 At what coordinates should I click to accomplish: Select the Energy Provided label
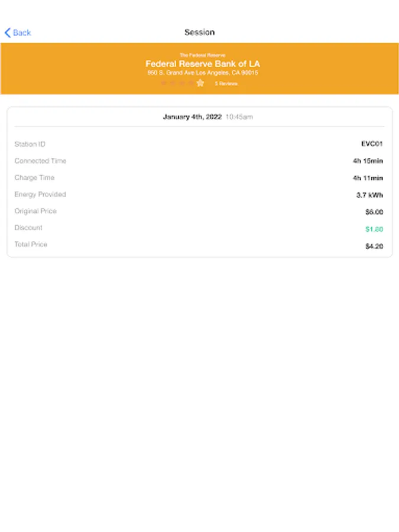click(40, 194)
